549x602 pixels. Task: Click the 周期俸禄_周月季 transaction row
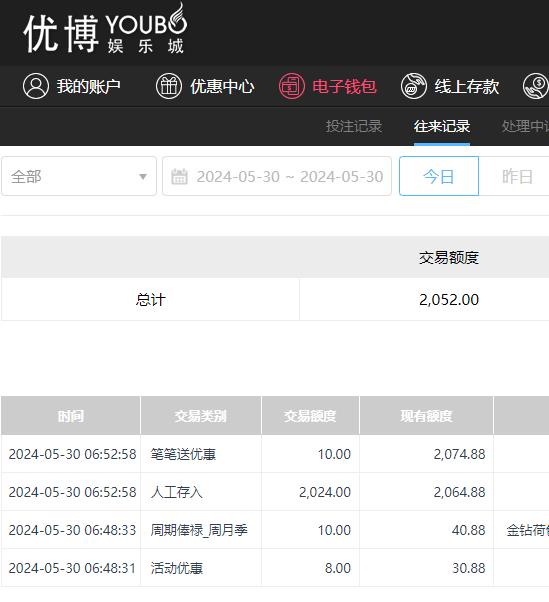pyautogui.click(x=275, y=530)
